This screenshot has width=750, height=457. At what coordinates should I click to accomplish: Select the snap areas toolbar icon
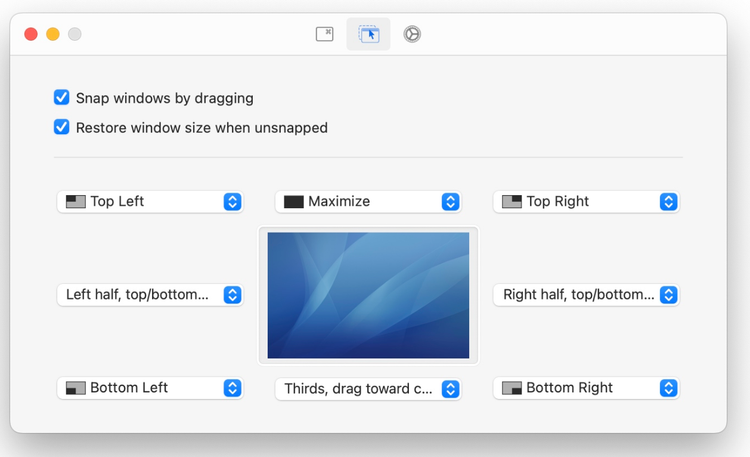369,34
